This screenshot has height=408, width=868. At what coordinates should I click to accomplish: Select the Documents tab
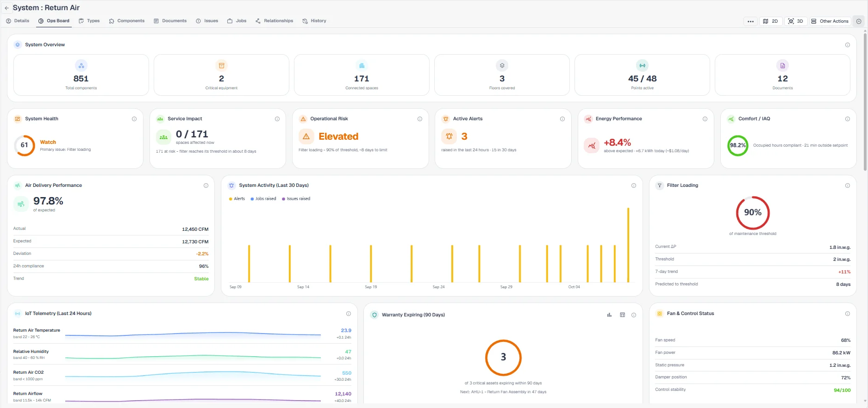170,21
